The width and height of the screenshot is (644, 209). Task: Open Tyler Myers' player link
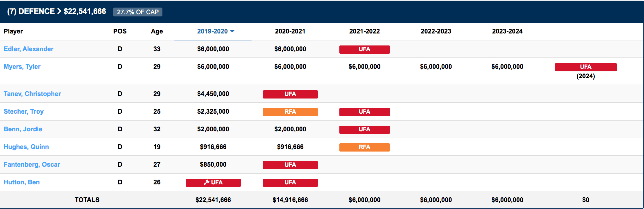22,67
